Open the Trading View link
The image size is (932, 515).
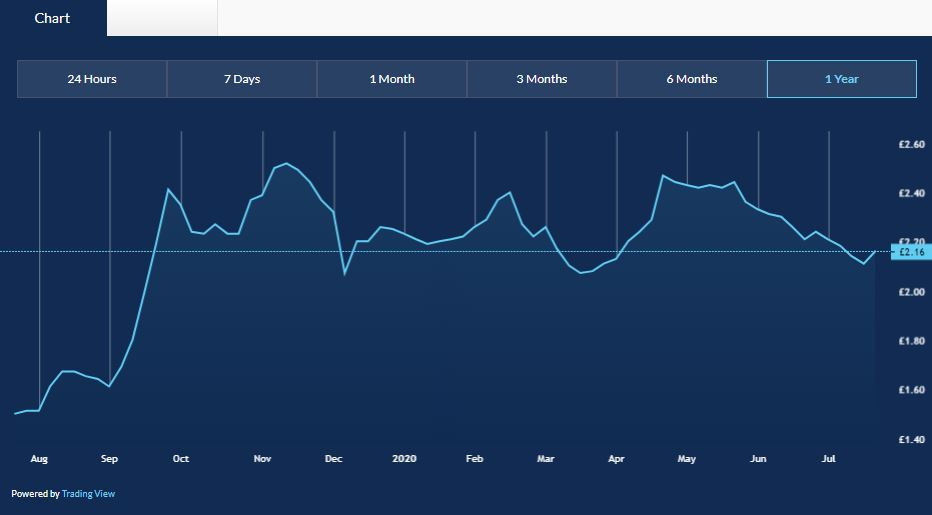point(89,494)
